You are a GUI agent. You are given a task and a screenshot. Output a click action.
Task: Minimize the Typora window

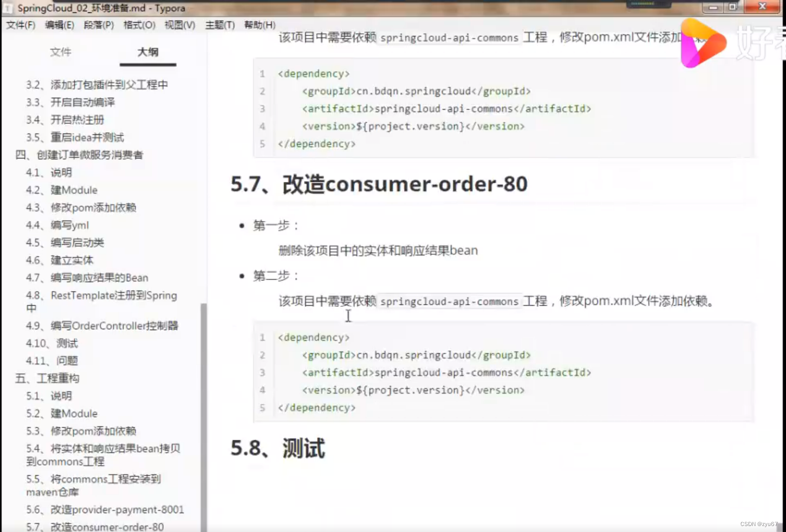(713, 7)
